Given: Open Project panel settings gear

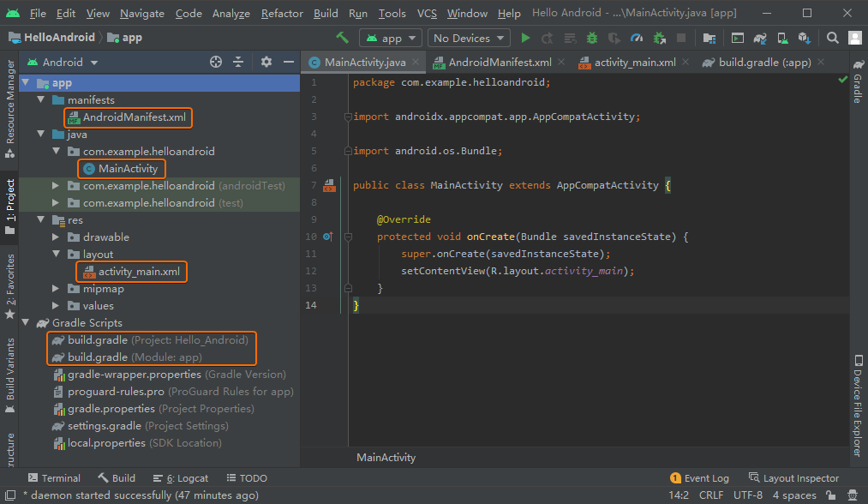Looking at the screenshot, I should (266, 62).
